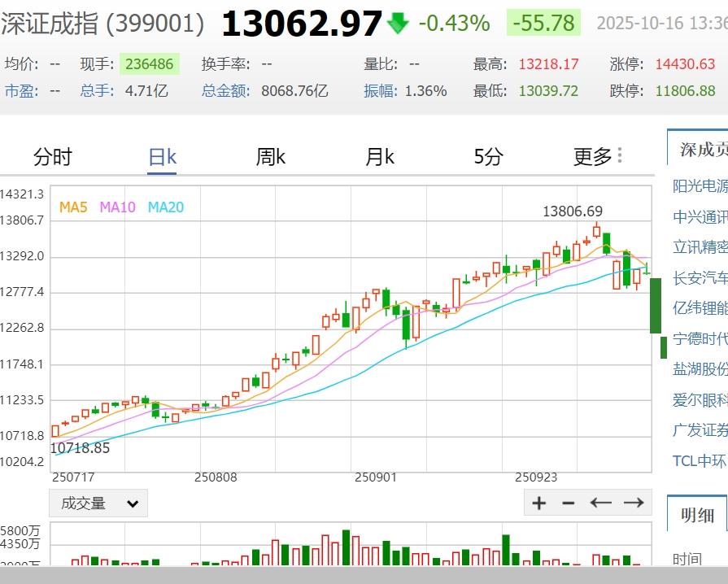Image resolution: width=728 pixels, height=584 pixels.
Task: Click the green down arrow by the price
Action: 398,23
